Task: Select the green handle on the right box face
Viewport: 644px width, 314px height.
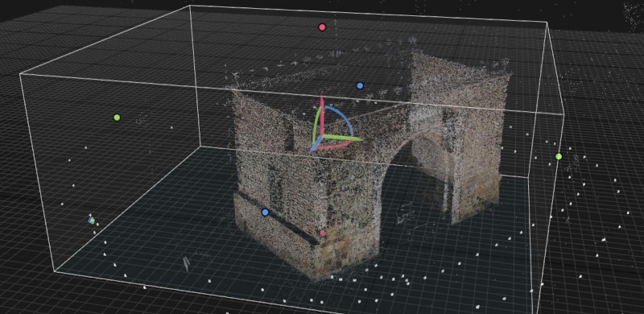Action: (559, 156)
